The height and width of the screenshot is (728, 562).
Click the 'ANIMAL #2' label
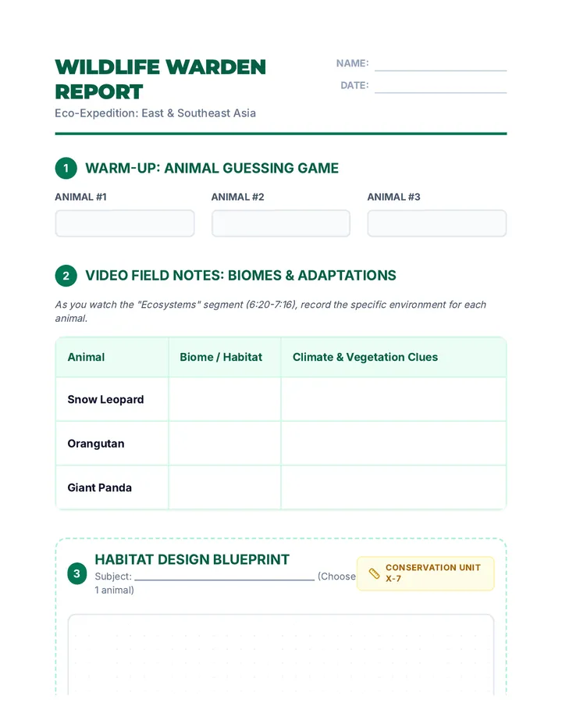237,197
